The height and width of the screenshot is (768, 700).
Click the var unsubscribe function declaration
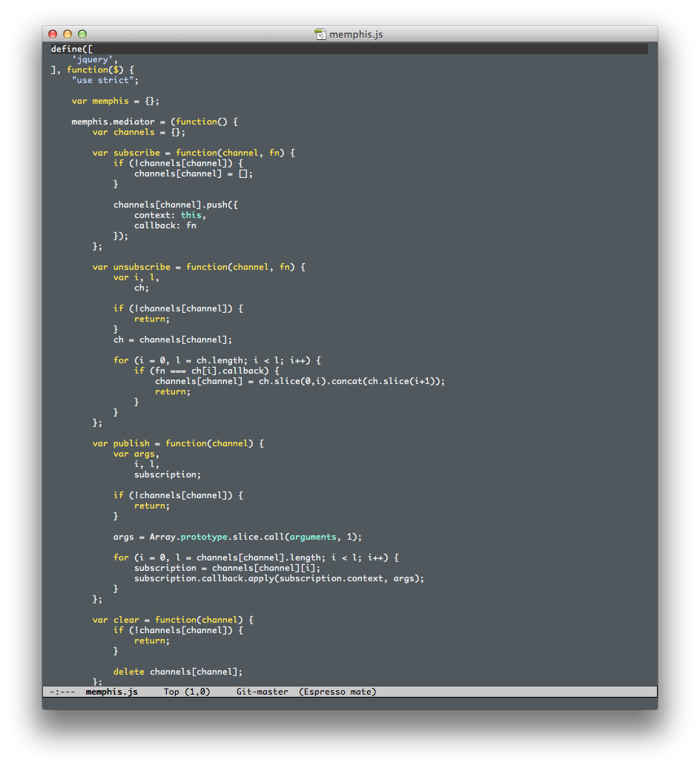199,267
